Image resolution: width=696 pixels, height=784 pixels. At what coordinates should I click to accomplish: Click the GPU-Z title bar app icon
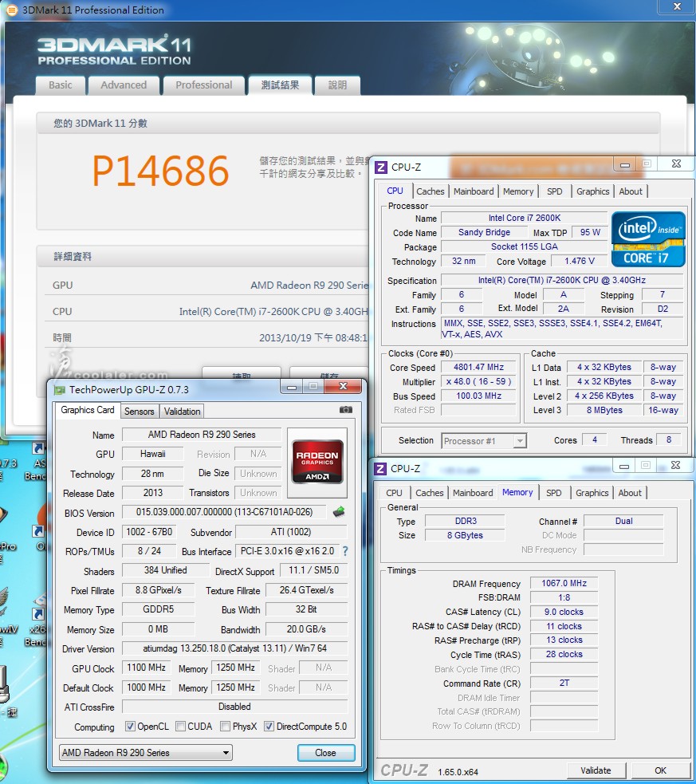(60, 389)
